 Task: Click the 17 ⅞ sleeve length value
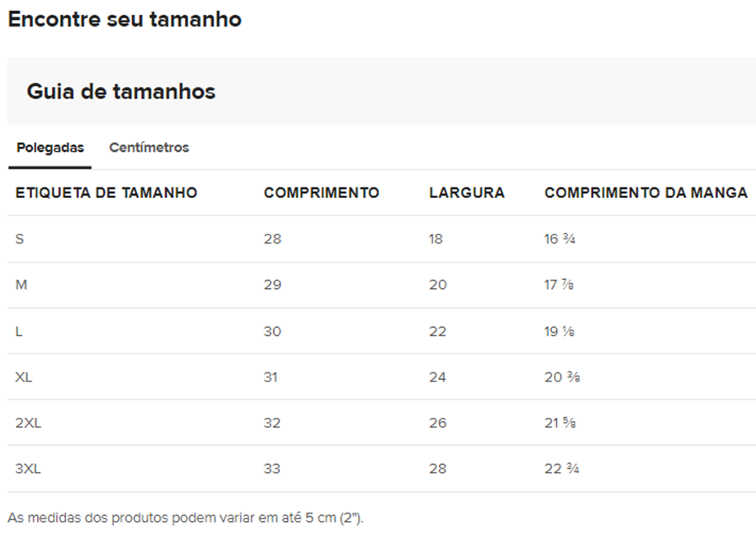point(560,285)
